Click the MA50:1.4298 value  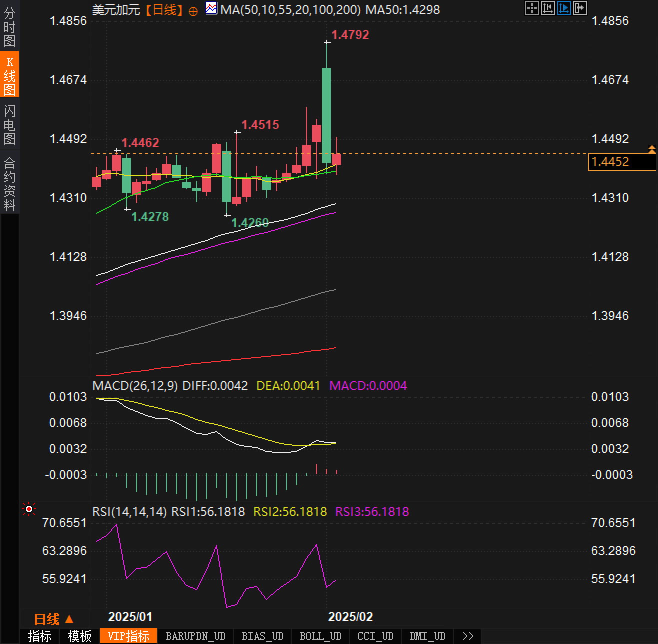click(402, 9)
